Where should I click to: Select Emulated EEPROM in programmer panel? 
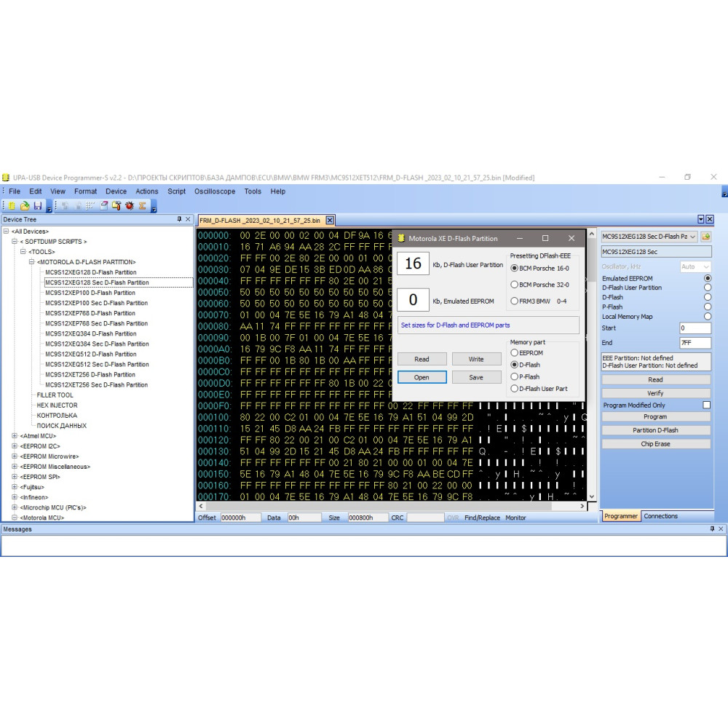pyautogui.click(x=708, y=278)
